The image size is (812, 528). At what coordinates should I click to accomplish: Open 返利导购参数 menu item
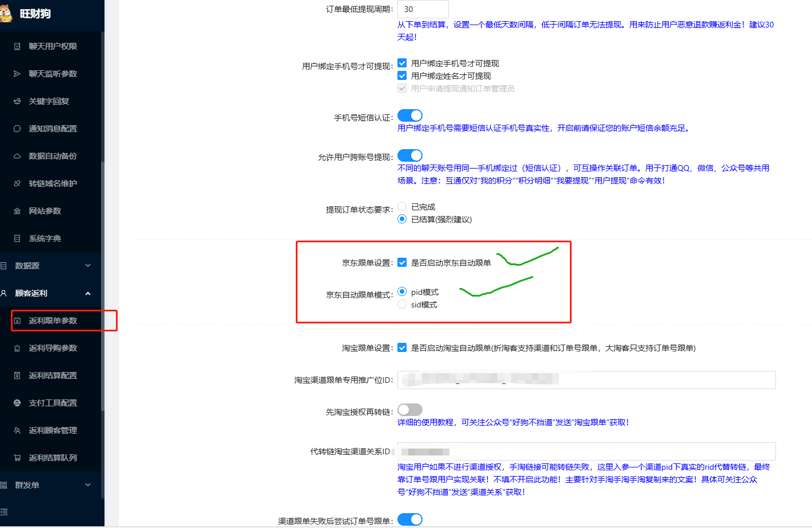[x=53, y=348]
